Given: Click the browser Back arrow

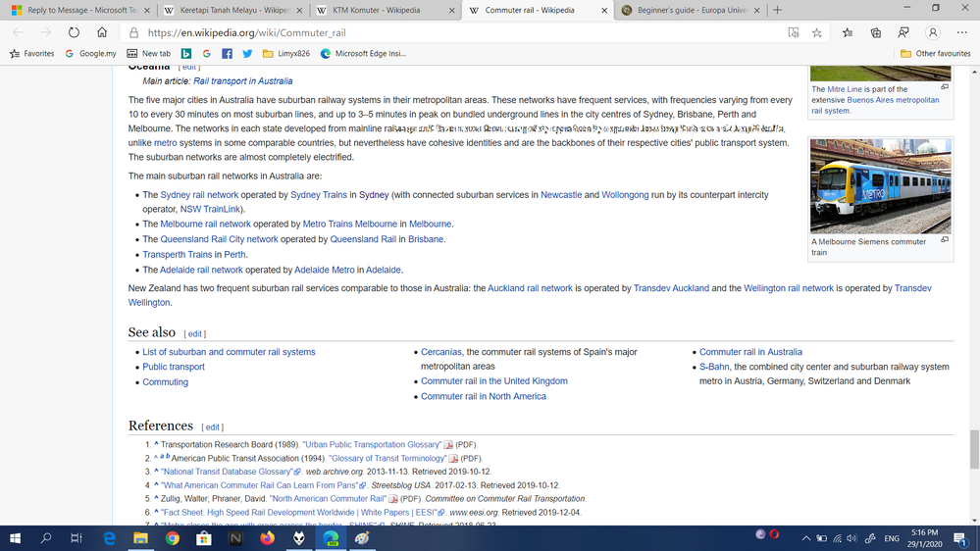Looking at the screenshot, I should (x=18, y=32).
